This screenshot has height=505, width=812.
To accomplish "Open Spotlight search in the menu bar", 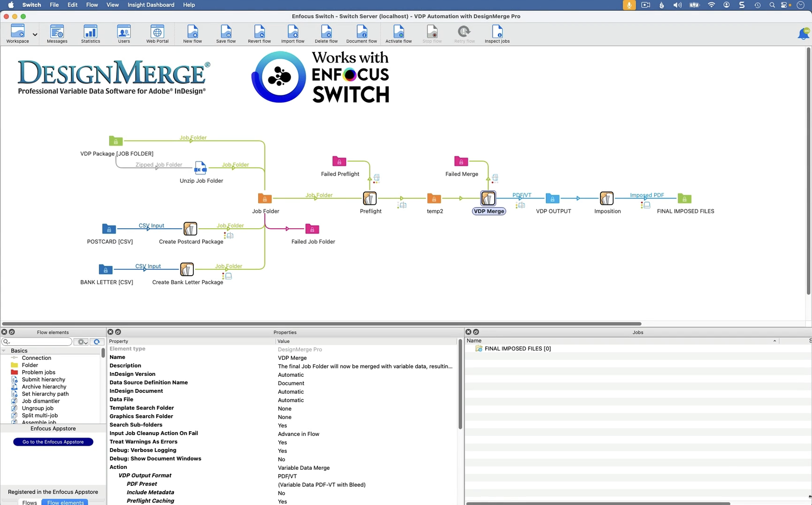I will [x=772, y=5].
